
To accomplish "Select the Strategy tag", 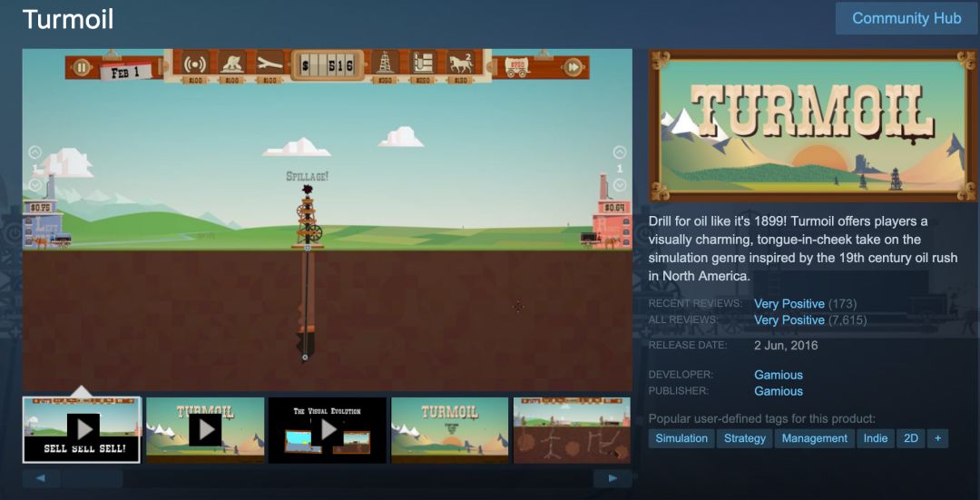I will [744, 438].
